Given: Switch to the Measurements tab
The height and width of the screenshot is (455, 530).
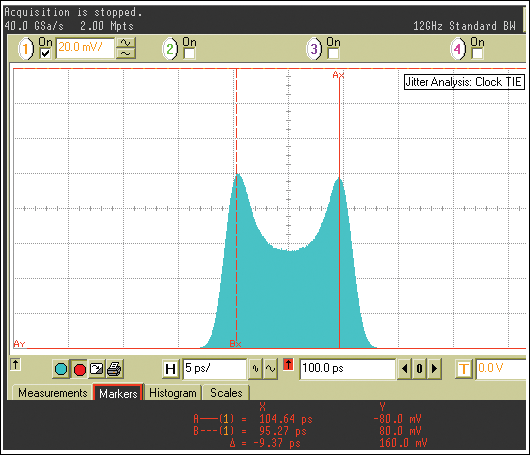Looking at the screenshot, I should coord(52,393).
